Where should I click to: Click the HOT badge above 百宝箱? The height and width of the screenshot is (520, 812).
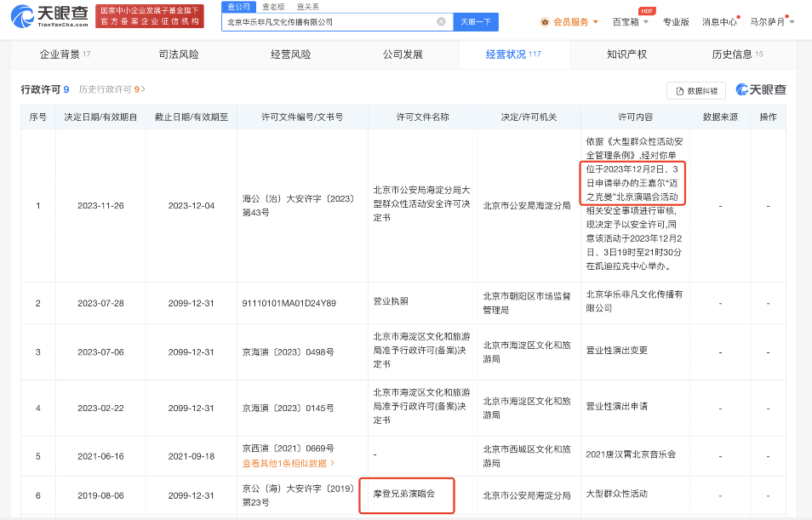[646, 11]
